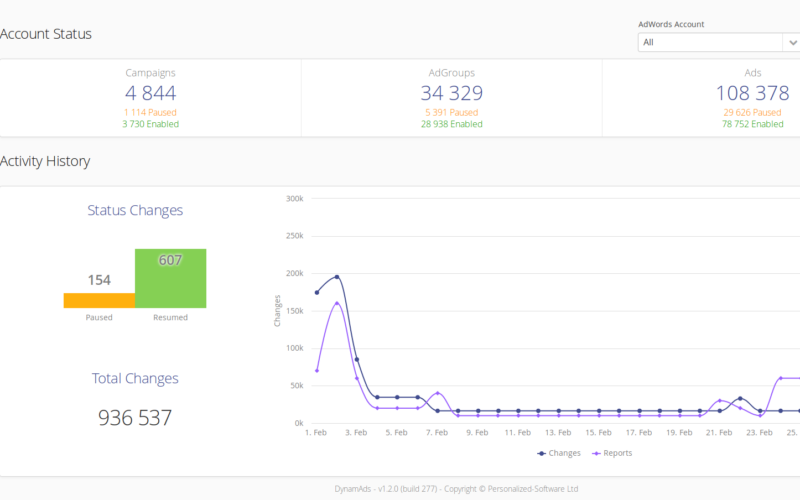This screenshot has height=500, width=800.
Task: Select the Changes data point peak on 2. Feb
Action: click(x=337, y=277)
